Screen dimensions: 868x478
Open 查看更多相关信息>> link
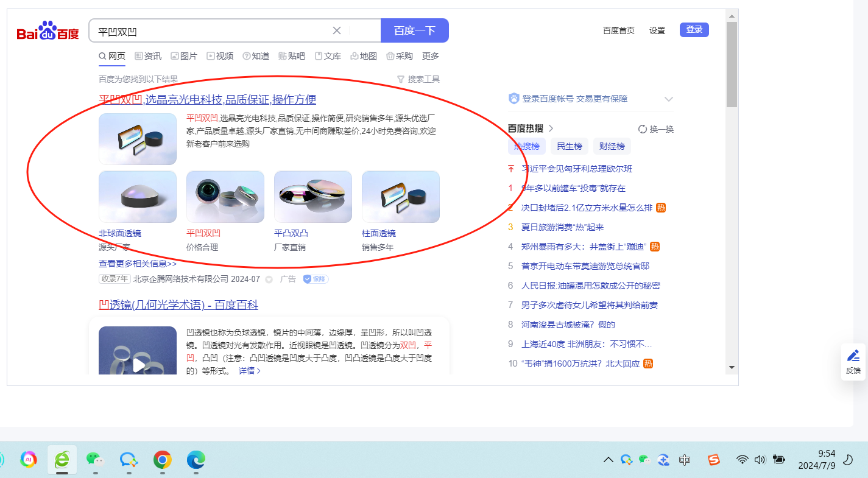coord(138,264)
